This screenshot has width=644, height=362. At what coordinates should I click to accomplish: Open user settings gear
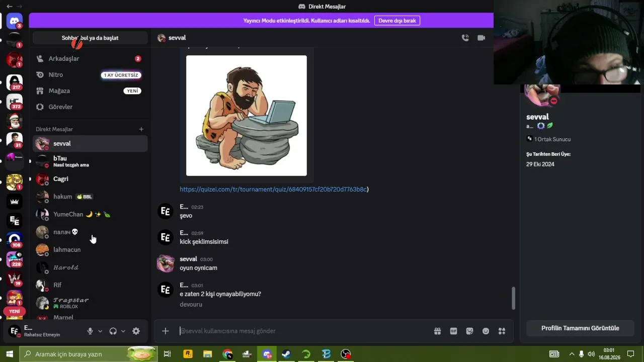(136, 331)
